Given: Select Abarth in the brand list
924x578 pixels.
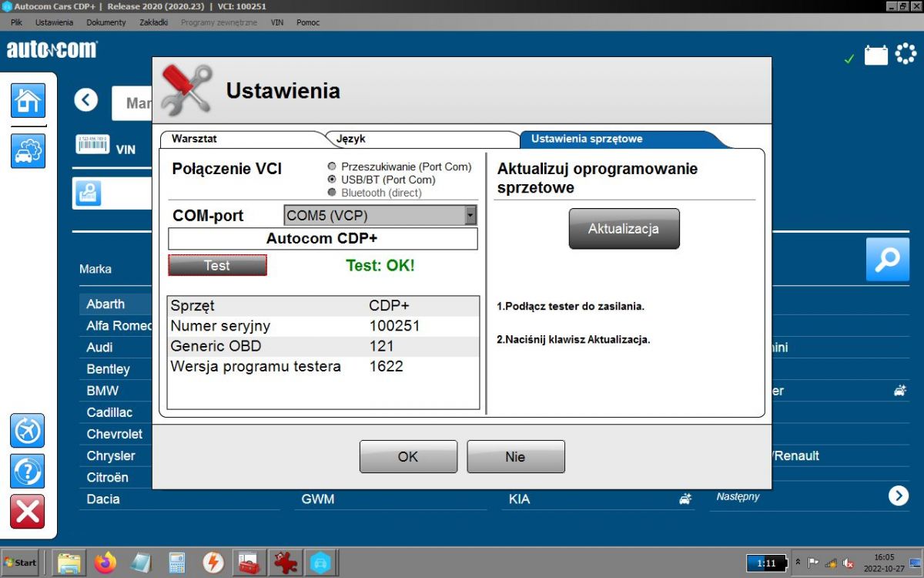Looking at the screenshot, I should (105, 304).
